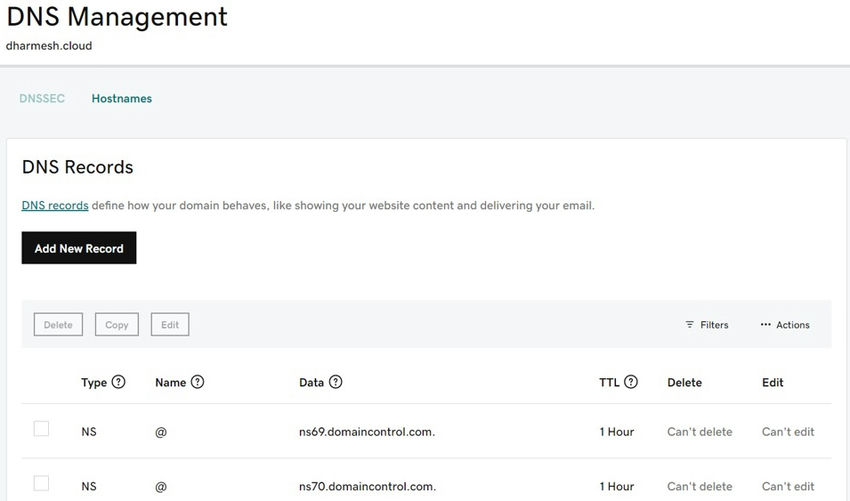This screenshot has width=850, height=501.
Task: Click the ns69.domaincontrol.com data value
Action: [367, 432]
